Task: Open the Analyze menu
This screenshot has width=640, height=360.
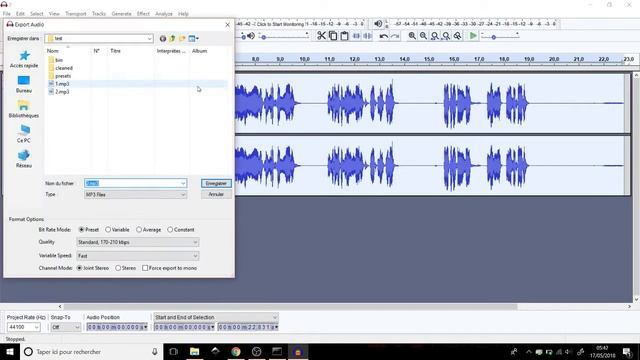Action: 164,14
